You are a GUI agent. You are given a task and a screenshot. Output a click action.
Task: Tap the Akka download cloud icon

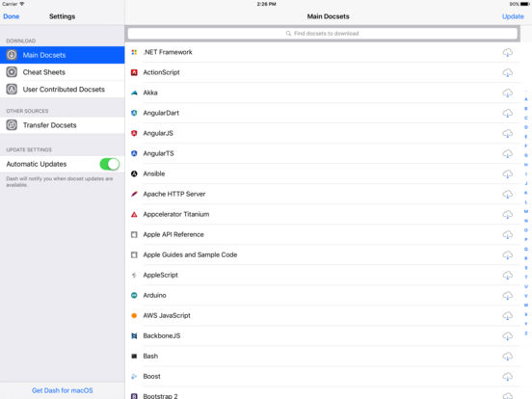pyautogui.click(x=507, y=93)
